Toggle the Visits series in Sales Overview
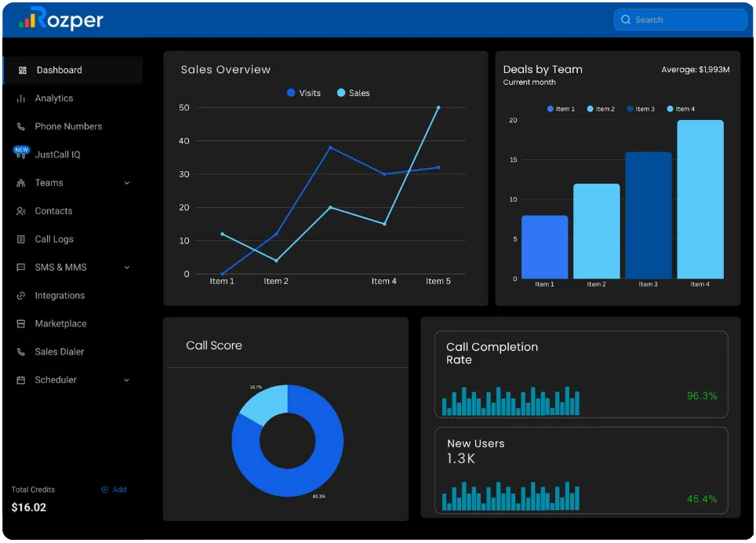The height and width of the screenshot is (543, 756). (x=304, y=93)
